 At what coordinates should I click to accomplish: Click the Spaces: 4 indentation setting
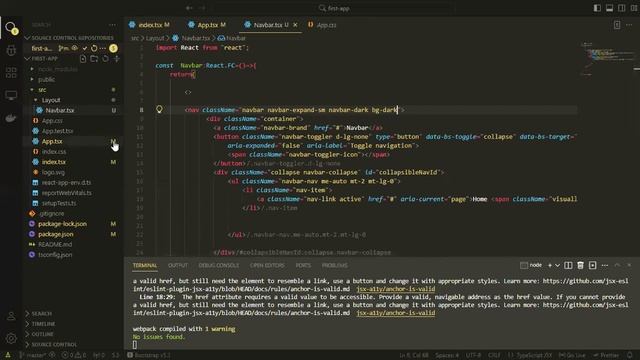pos(447,355)
